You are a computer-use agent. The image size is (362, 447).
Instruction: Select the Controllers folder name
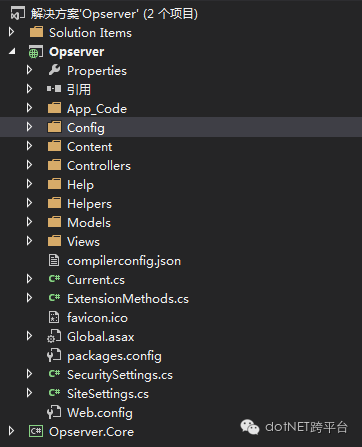point(99,166)
